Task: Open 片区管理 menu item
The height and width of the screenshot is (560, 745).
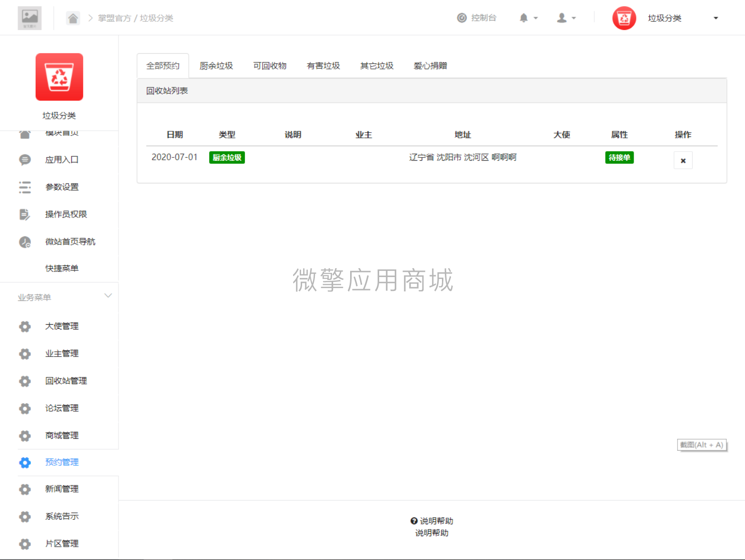Action: pyautogui.click(x=62, y=544)
